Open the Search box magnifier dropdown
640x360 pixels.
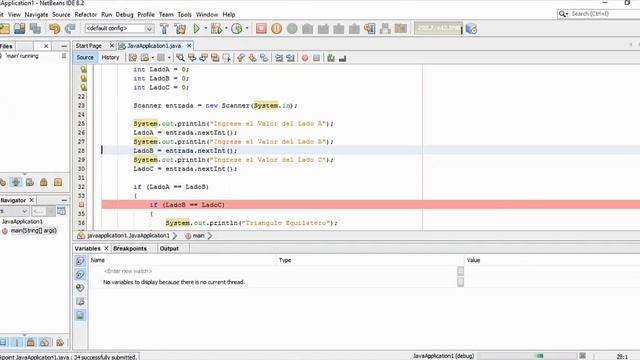click(x=563, y=14)
